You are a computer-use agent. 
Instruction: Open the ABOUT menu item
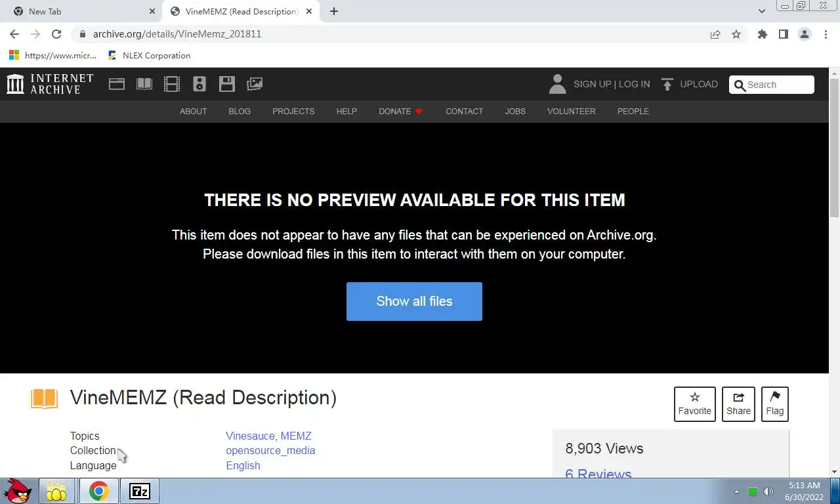click(x=193, y=112)
